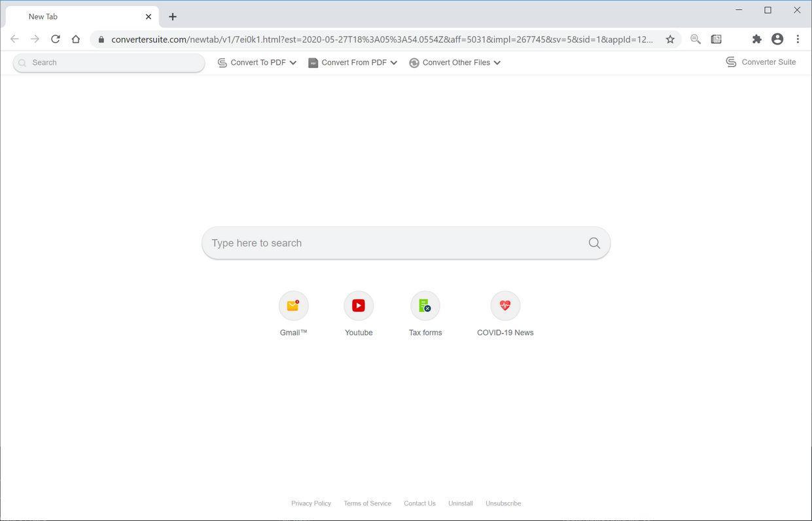Click the zoom magnifier icon in address bar
This screenshot has width=812, height=521.
coord(696,39)
